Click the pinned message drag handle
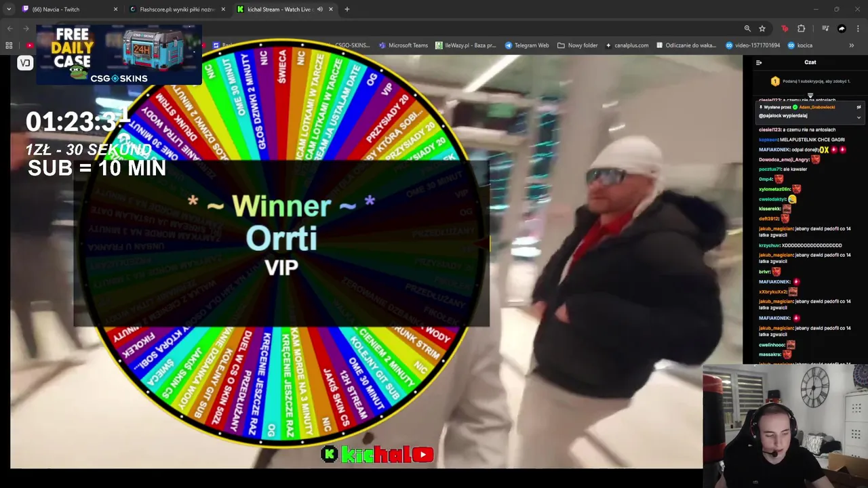The image size is (868, 488). click(810, 96)
